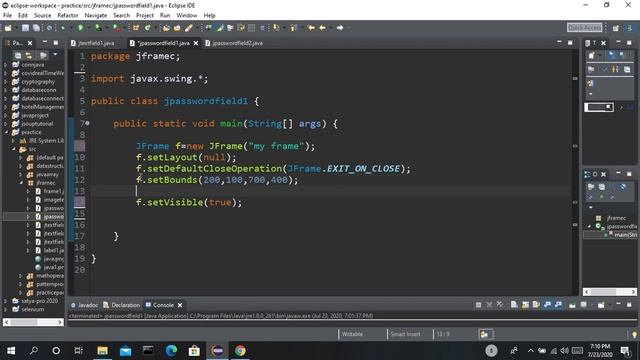The image size is (640, 360).
Task: Collapse the src folder
Action: point(13,149)
